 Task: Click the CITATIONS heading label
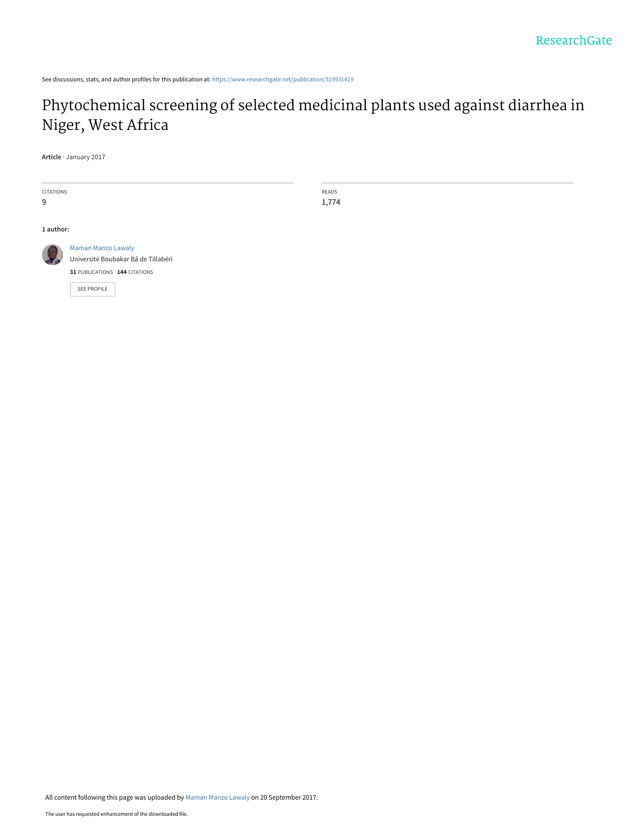coord(55,192)
